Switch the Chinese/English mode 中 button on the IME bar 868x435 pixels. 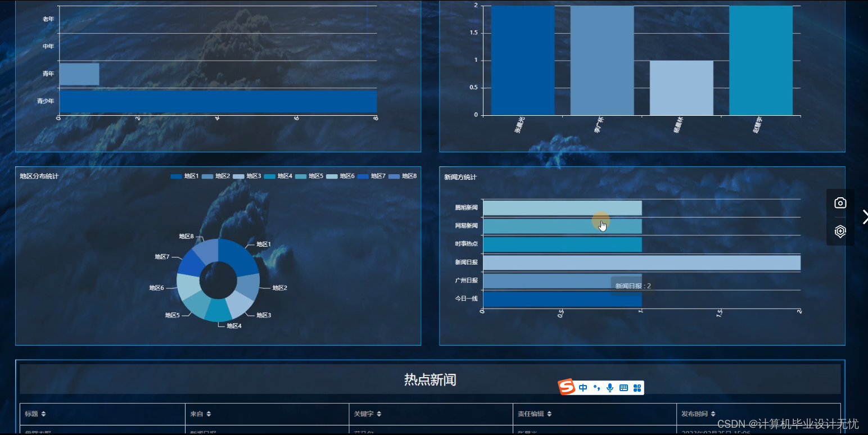[x=583, y=388]
